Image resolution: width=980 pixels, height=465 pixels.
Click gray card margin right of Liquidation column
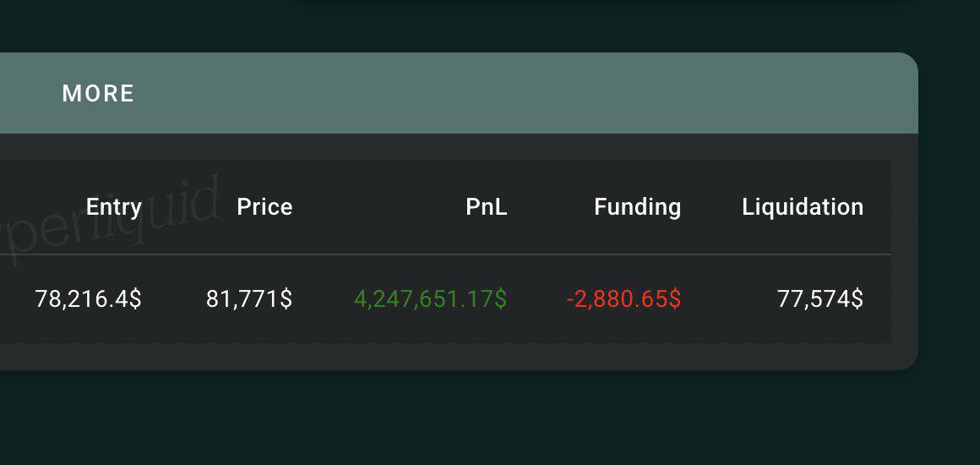[904, 252]
